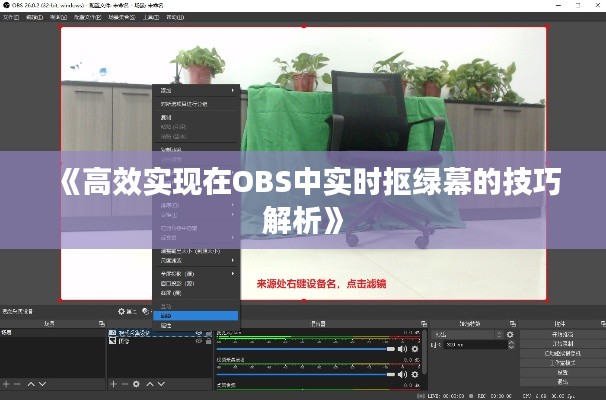The height and width of the screenshot is (400, 606).
Task: Decrease transition duration with down stepper
Action: click(x=511, y=347)
